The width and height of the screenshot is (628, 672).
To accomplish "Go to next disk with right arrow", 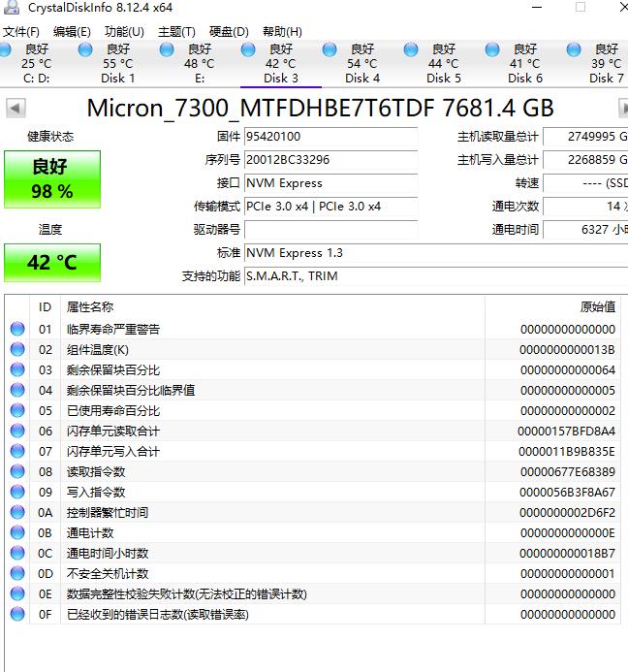I will [623, 108].
